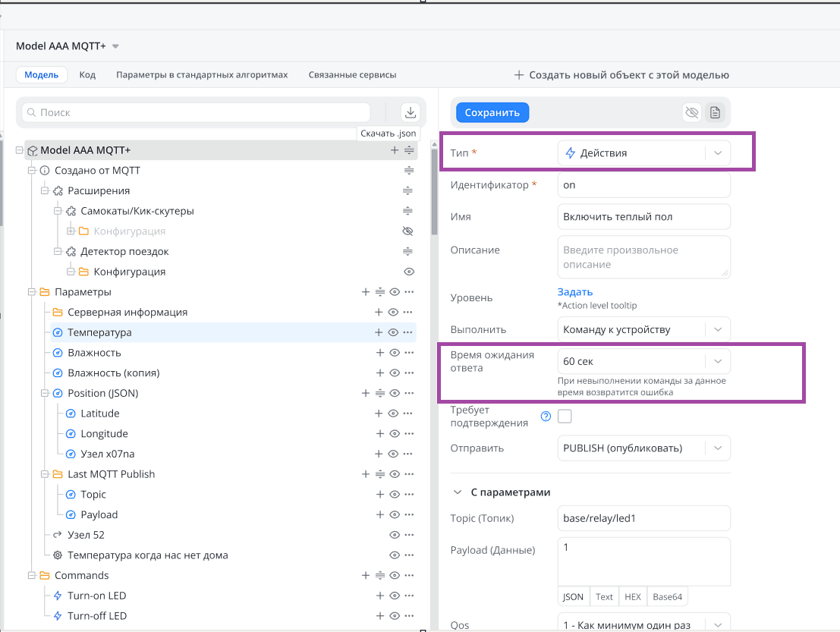Viewport: 840px width, 632px height.
Task: Click sort icon on Commands row
Action: coord(380,575)
